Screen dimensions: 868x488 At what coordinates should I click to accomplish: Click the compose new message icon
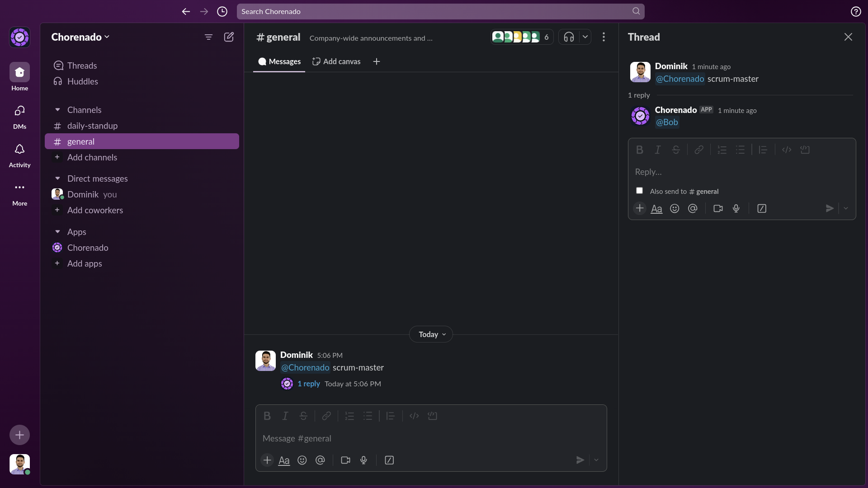point(229,37)
